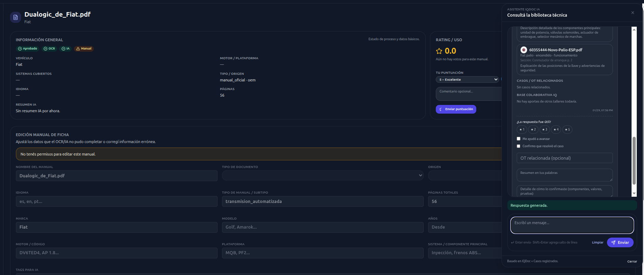This screenshot has width=644, height=275.
Task: Tick 'Confirmo que resolvió el caso' checkbox
Action: coord(518,146)
